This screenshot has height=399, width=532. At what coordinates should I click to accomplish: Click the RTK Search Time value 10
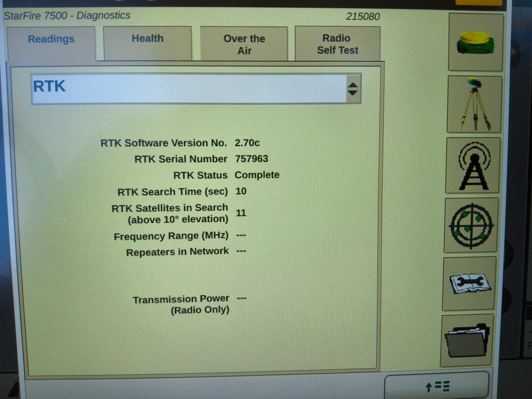pyautogui.click(x=241, y=191)
